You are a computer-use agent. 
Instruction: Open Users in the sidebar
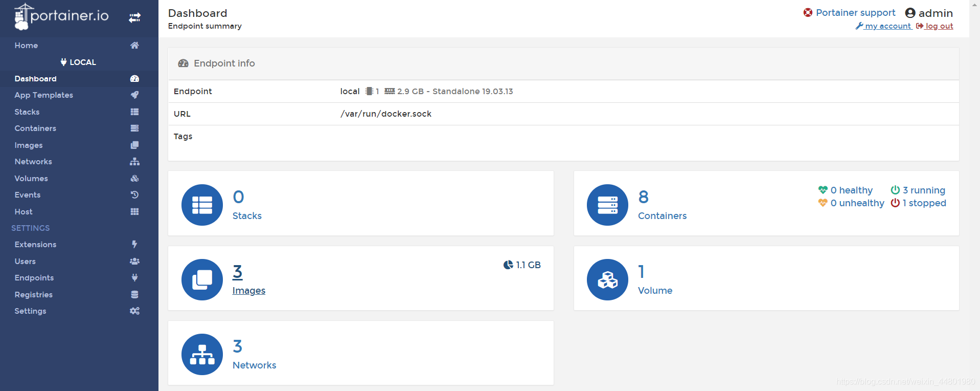point(25,262)
